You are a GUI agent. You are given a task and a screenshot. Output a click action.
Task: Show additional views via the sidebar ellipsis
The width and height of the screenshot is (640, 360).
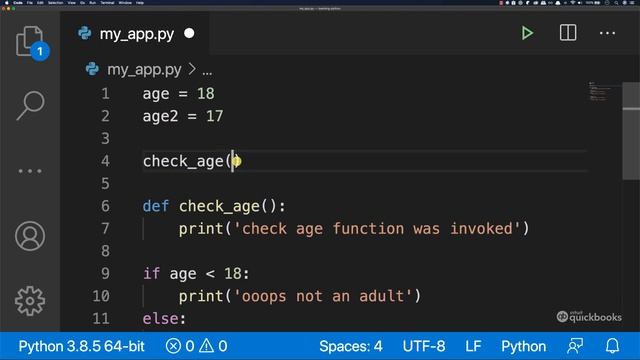pos(30,171)
